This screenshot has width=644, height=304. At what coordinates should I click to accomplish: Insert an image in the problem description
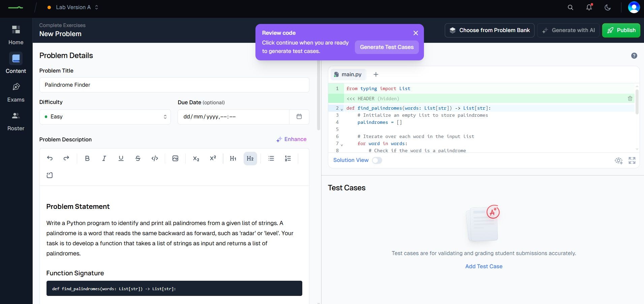(x=175, y=158)
